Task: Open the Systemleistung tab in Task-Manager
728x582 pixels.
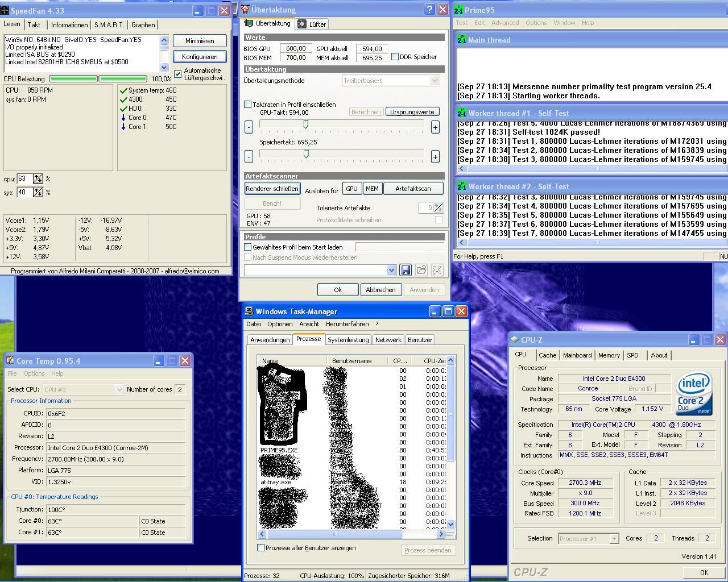Action: 348,340
